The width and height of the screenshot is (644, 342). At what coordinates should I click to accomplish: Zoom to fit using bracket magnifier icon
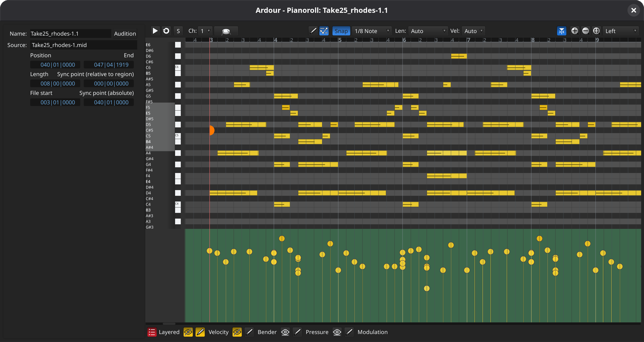coord(596,31)
